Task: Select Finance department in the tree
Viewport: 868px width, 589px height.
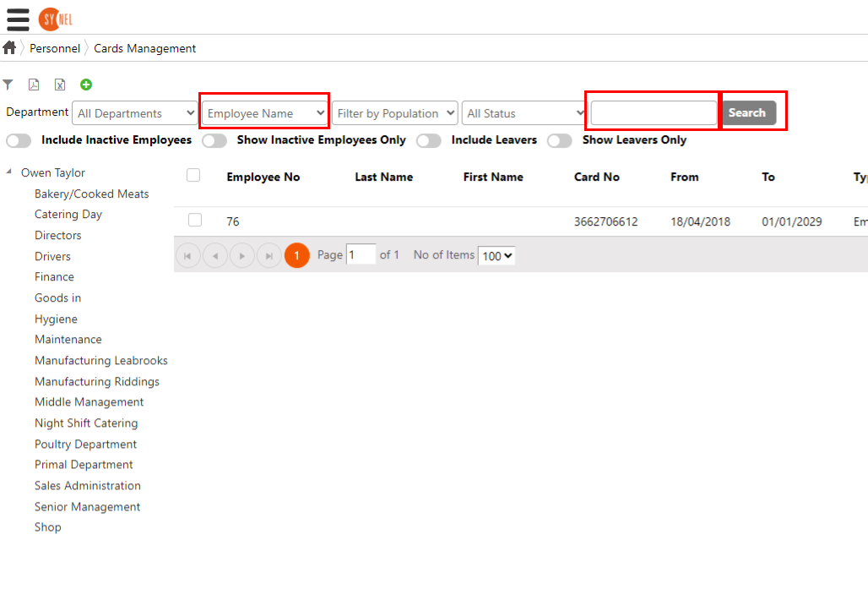Action: pyautogui.click(x=54, y=277)
